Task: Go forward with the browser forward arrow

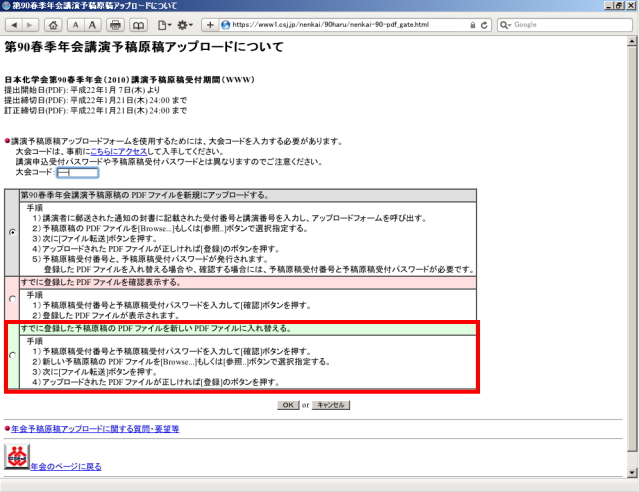Action: [30, 25]
